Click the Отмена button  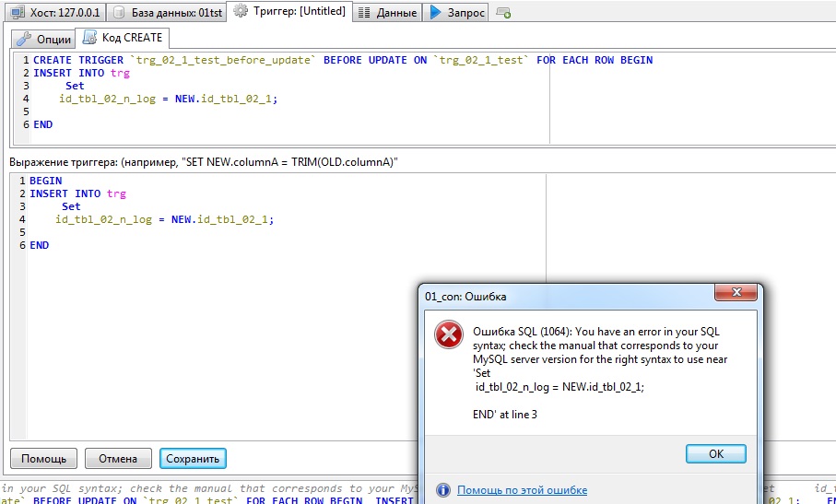[118, 458]
